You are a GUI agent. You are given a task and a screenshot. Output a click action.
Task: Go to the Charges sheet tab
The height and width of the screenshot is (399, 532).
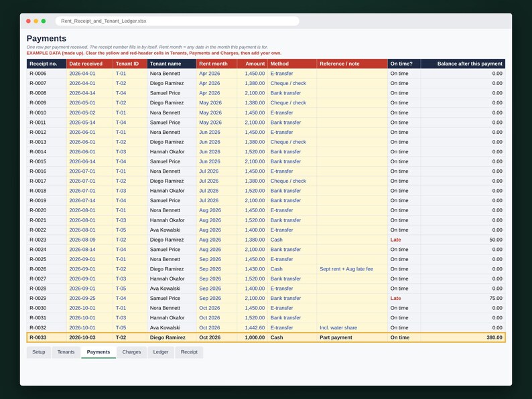pos(131,352)
